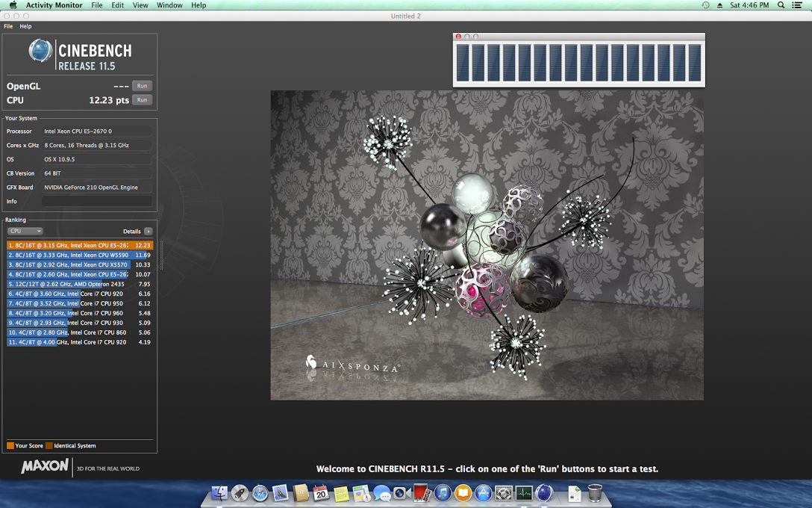Image resolution: width=812 pixels, height=508 pixels.
Task: Open Notification Center list icon
Action: 797,4
